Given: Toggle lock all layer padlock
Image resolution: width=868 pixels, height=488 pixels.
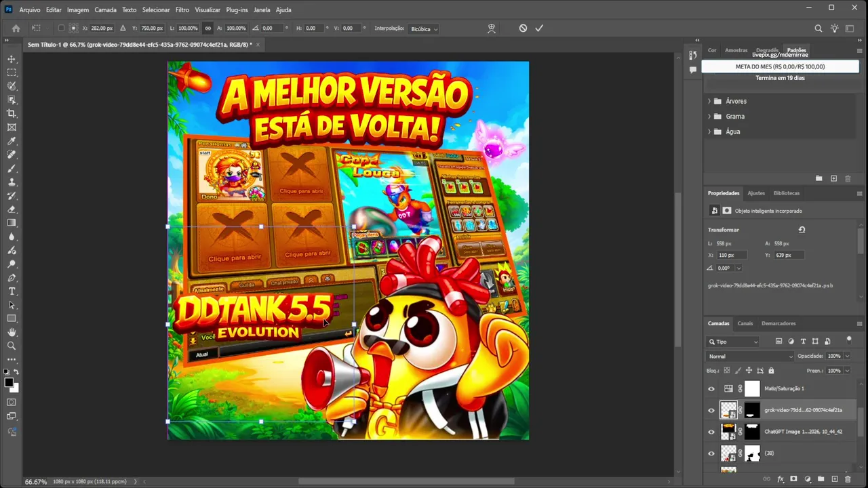Looking at the screenshot, I should [771, 371].
